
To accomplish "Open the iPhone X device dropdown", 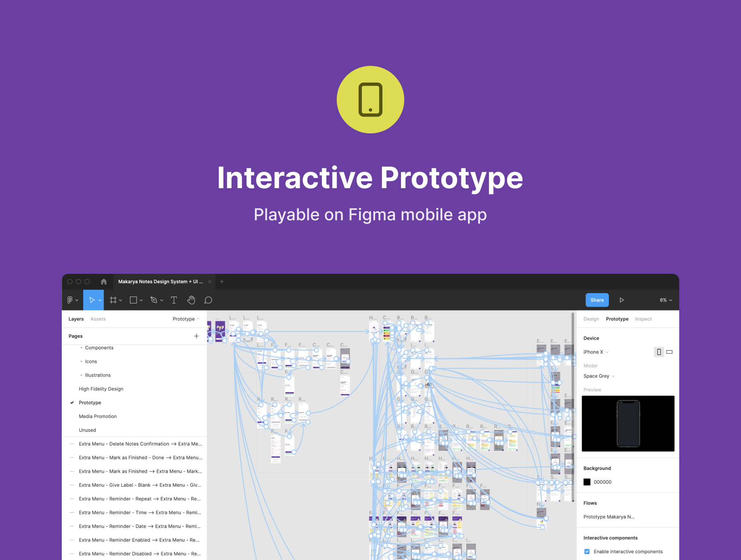I will (596, 352).
